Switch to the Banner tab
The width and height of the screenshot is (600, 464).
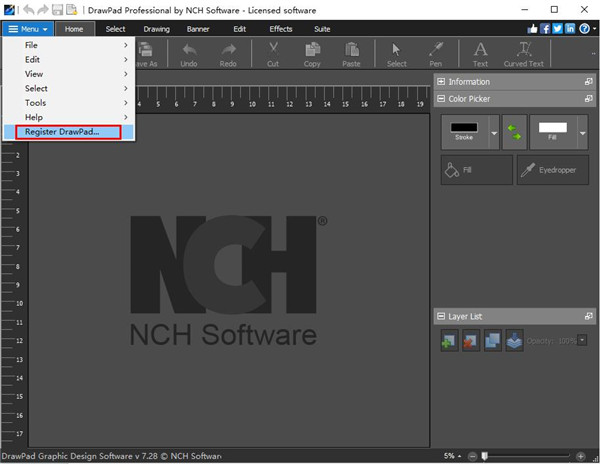(198, 29)
